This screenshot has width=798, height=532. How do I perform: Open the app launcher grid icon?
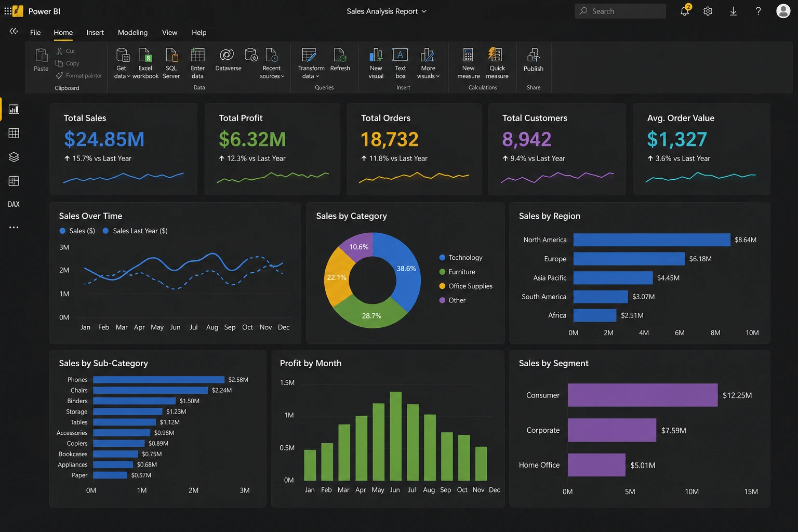8,11
